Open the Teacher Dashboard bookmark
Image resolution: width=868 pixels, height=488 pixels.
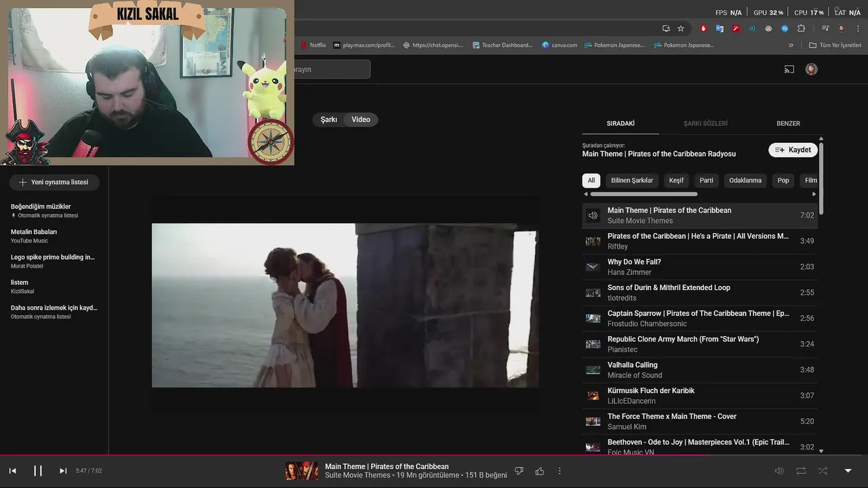click(x=502, y=45)
